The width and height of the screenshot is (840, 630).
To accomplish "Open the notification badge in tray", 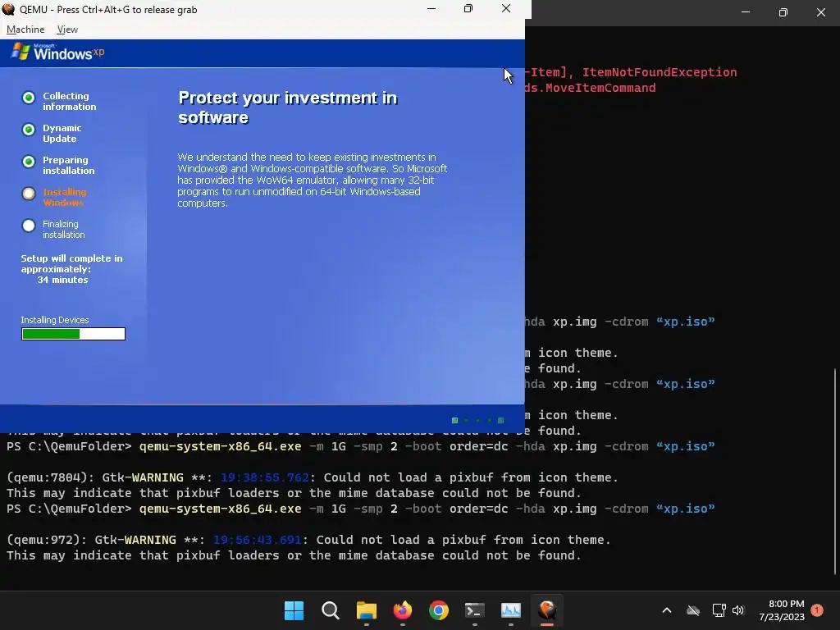I will [817, 609].
